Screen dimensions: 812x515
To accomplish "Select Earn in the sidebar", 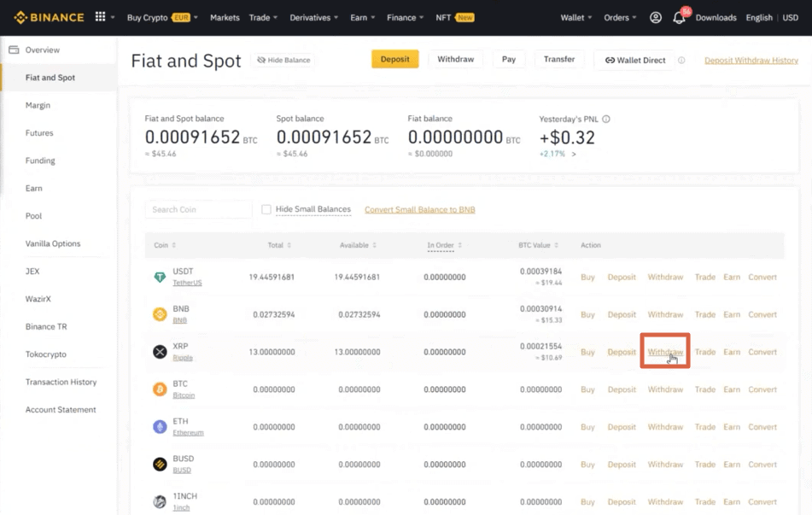I will [x=33, y=189].
